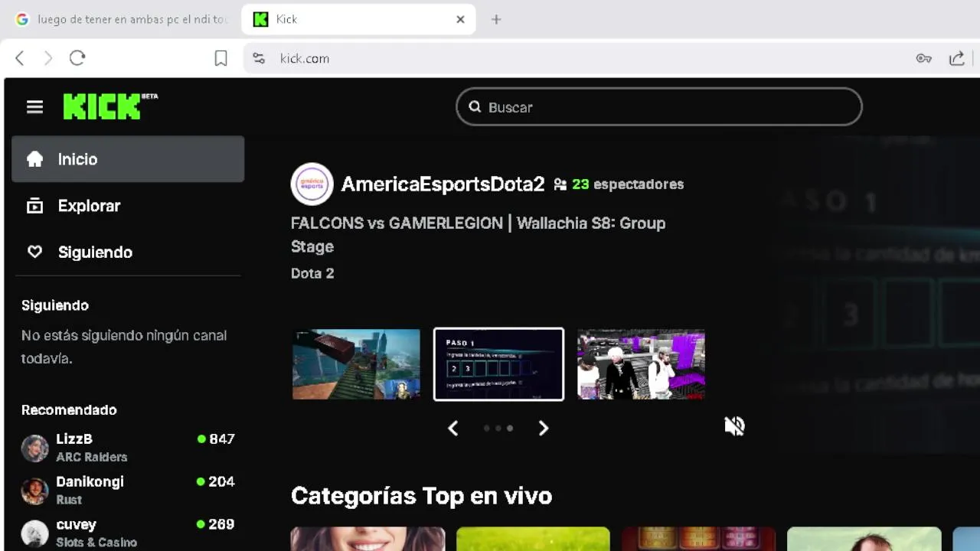The height and width of the screenshot is (551, 980).
Task: Unmute the featured stream
Action: 734,425
